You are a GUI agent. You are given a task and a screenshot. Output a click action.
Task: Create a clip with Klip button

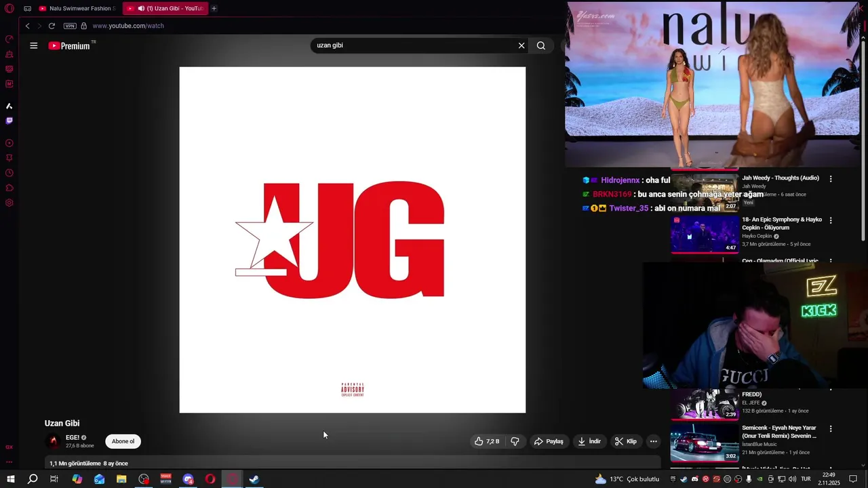click(x=625, y=441)
